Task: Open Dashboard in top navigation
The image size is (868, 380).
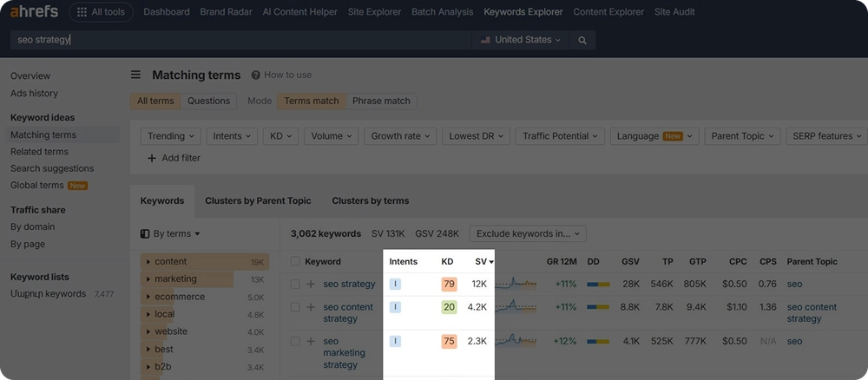Action: (167, 11)
